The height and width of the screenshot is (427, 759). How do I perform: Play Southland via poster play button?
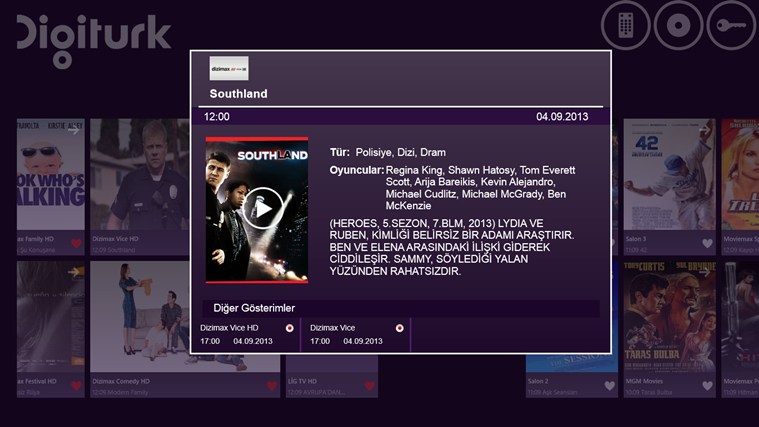pos(262,208)
